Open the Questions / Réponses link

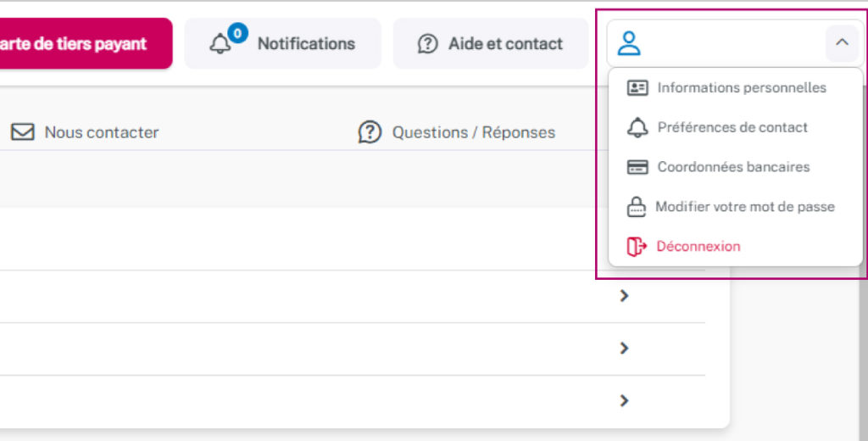[x=473, y=132]
